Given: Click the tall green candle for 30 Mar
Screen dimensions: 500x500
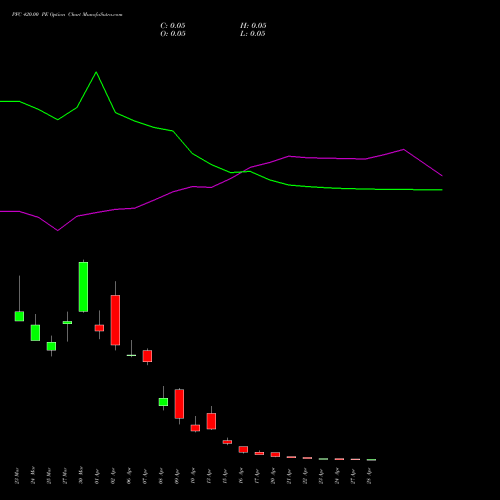Looking at the screenshot, I should click(83, 287).
